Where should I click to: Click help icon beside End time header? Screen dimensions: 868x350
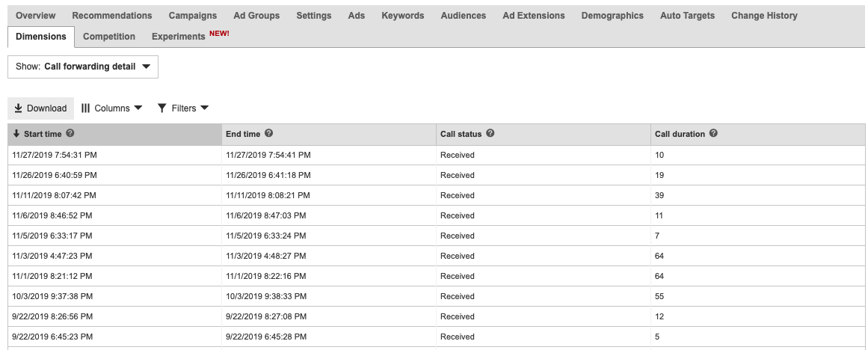pos(269,134)
